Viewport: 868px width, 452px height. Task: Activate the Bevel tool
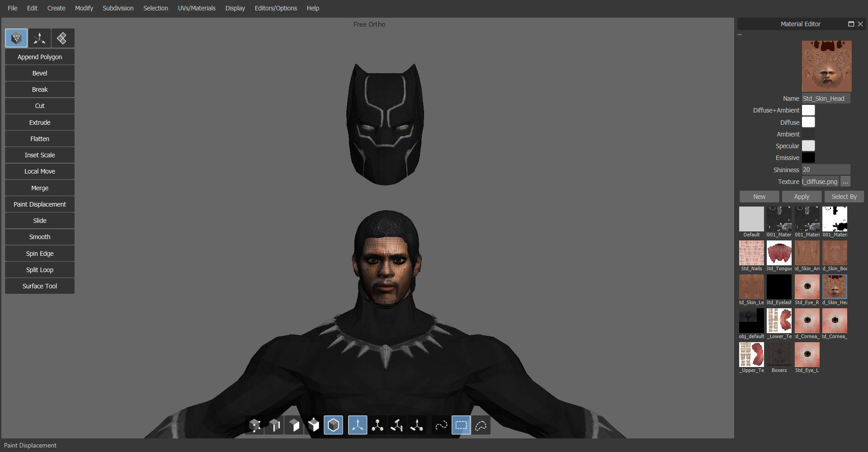40,73
